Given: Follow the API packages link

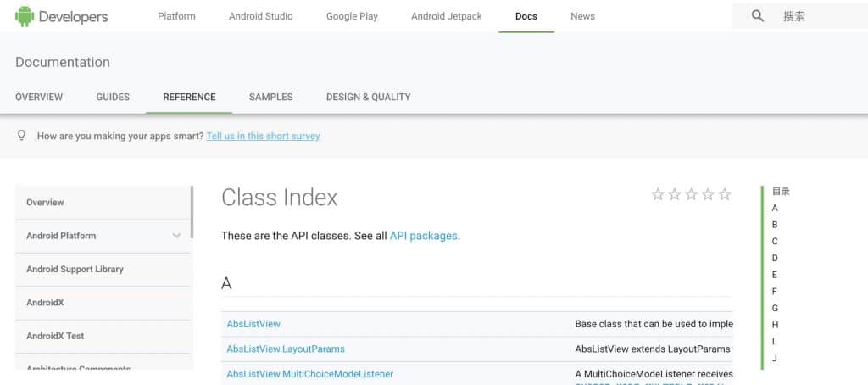Looking at the screenshot, I should pos(423,236).
